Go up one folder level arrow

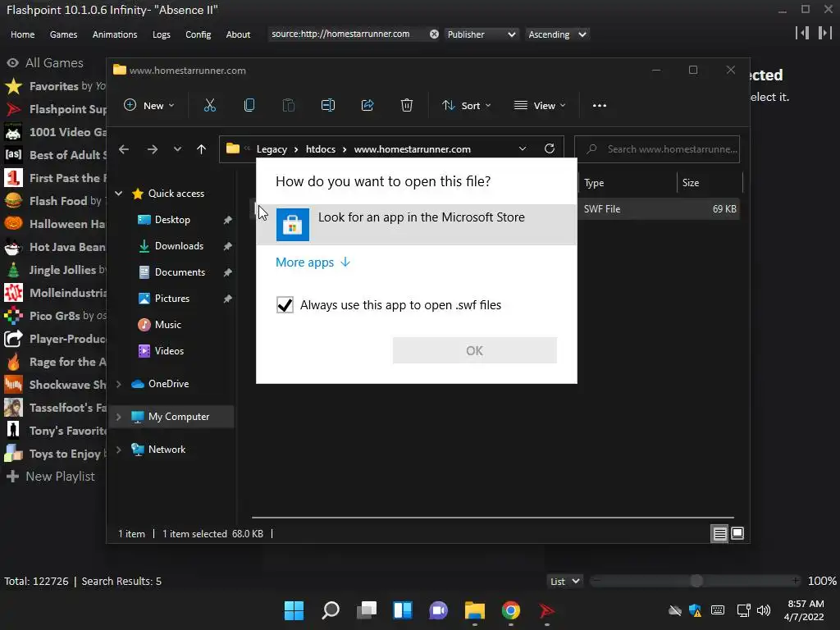[201, 149]
